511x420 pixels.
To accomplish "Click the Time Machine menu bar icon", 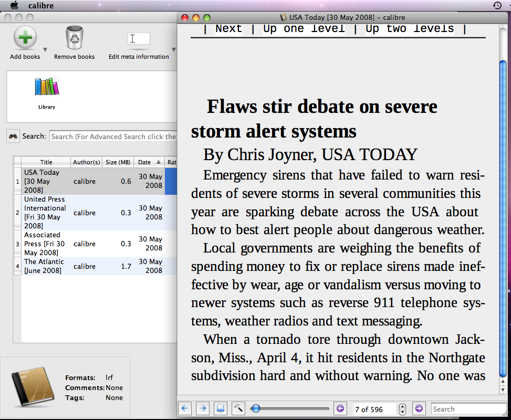I will [497, 6].
